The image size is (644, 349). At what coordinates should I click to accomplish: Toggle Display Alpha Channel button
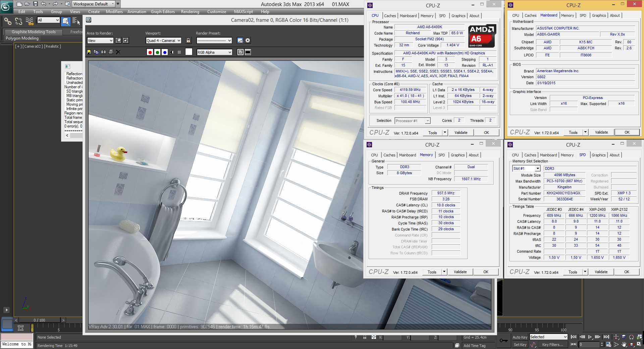click(x=172, y=52)
